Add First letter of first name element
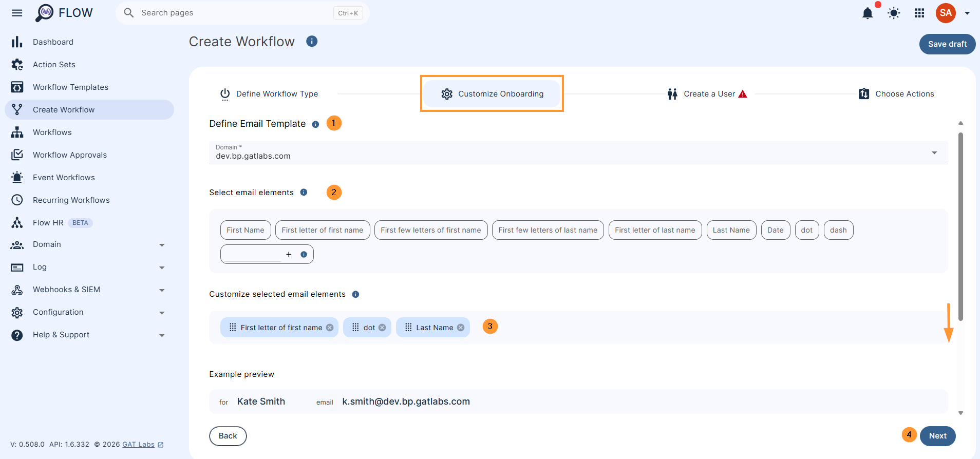Screen dimensions: 980x459 click(323, 230)
